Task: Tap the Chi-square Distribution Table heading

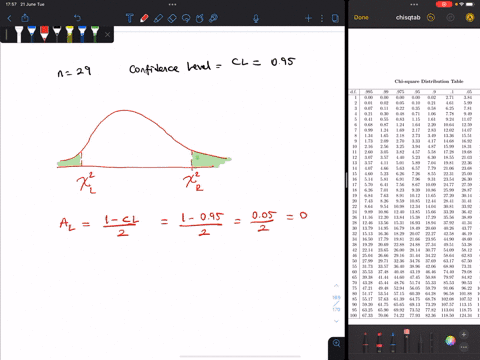Action: [x=429, y=81]
